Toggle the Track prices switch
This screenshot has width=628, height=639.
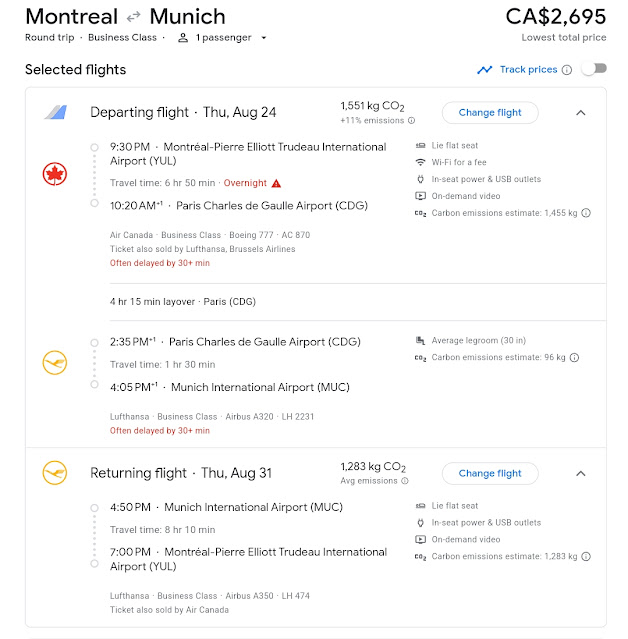coord(594,69)
